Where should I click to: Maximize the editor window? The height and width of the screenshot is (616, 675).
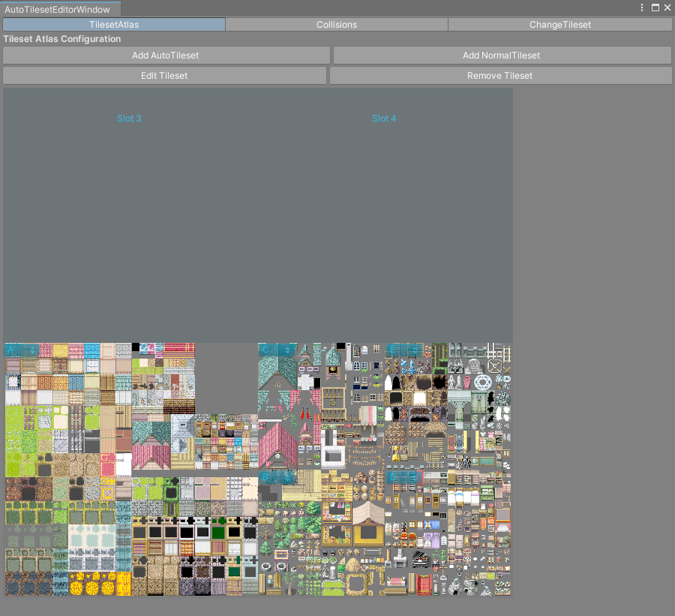655,8
